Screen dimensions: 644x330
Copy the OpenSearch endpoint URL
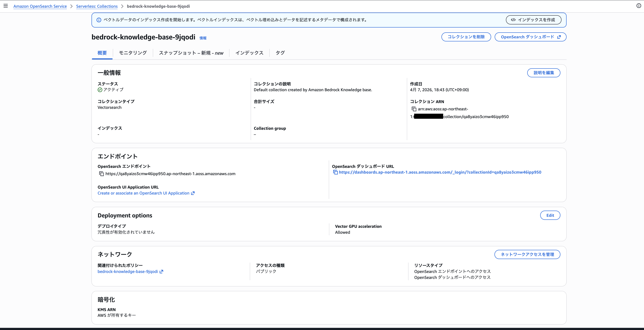coord(101,174)
